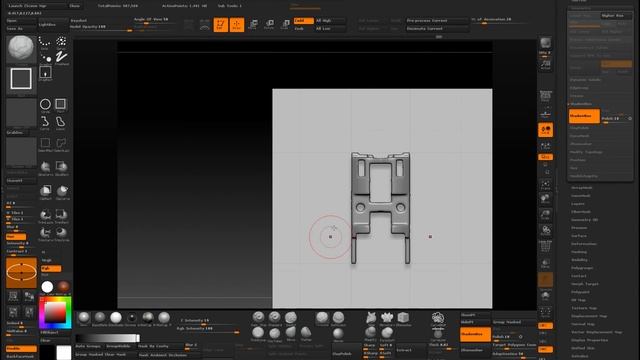
Task: Expand the Masking subpalette
Action: (x=579, y=252)
